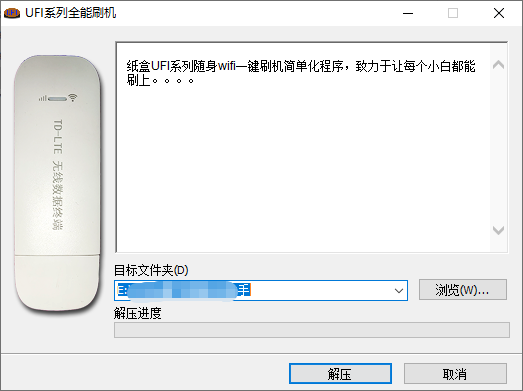Screen dimensions: 523x391
Task: Click the 目标文件夹(D) label
Action: tap(151, 270)
